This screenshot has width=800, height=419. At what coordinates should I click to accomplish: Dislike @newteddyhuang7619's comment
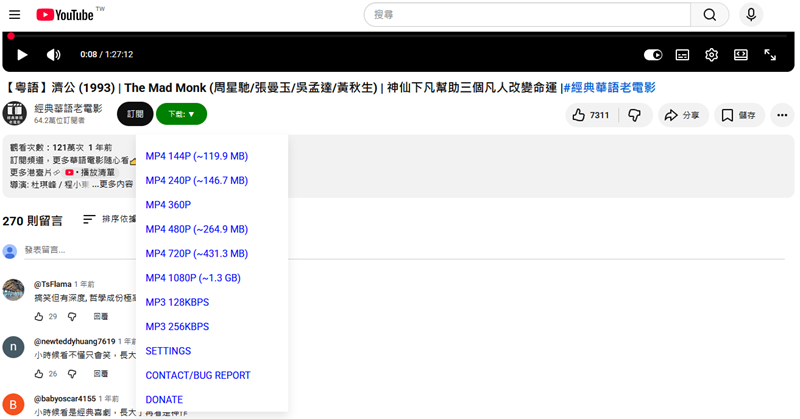tap(72, 374)
